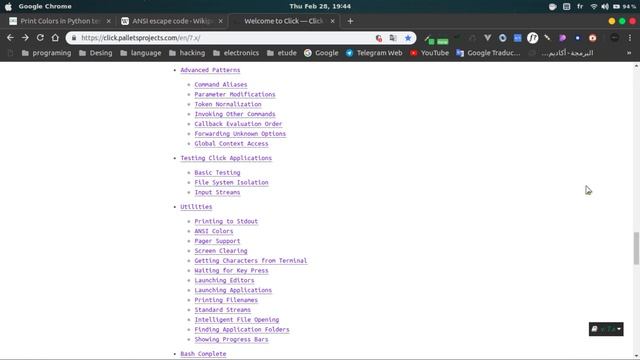Click the dark profile avatar icon
The width and height of the screenshot is (640, 360).
pyautogui.click(x=614, y=38)
